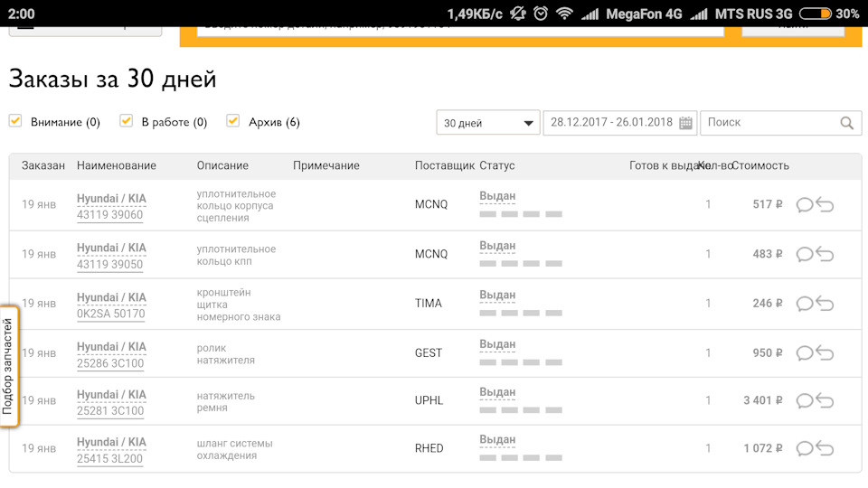Click Выдан status of 0K2SA 50170 order
The width and height of the screenshot is (868, 488).
[x=497, y=296]
